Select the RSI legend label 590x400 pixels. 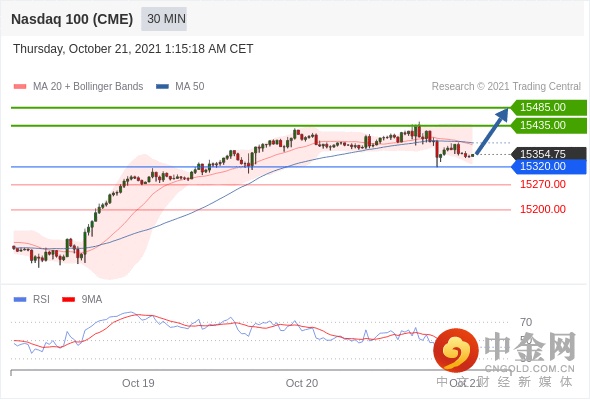coord(41,300)
